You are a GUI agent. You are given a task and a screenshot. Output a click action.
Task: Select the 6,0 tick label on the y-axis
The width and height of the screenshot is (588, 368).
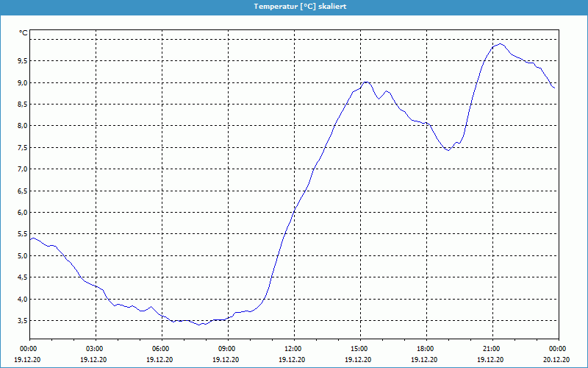pyautogui.click(x=22, y=213)
